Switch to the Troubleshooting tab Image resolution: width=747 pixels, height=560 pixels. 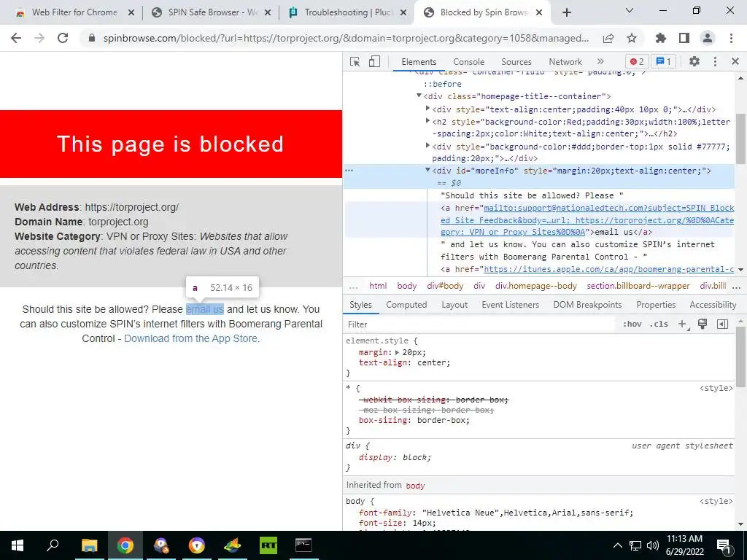point(348,12)
